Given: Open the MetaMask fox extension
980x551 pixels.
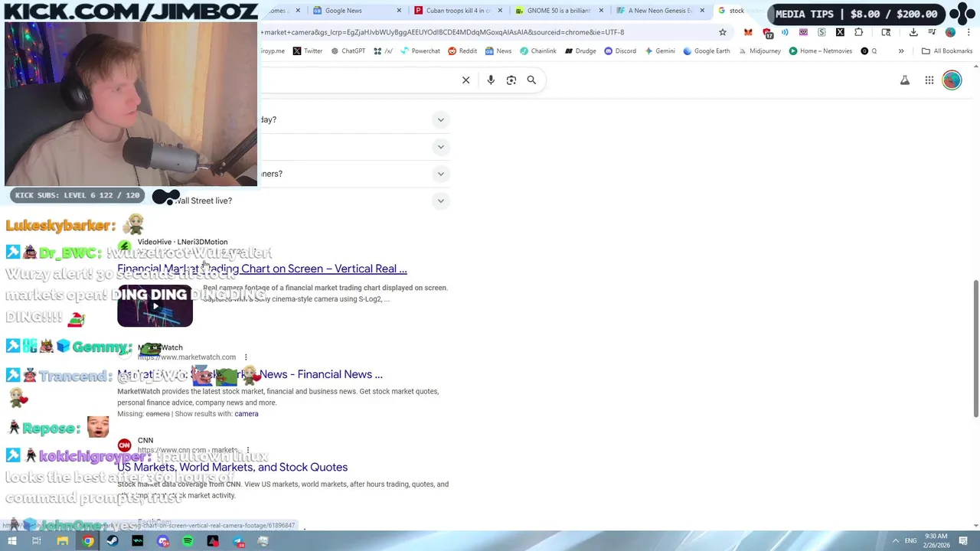Looking at the screenshot, I should 748,32.
